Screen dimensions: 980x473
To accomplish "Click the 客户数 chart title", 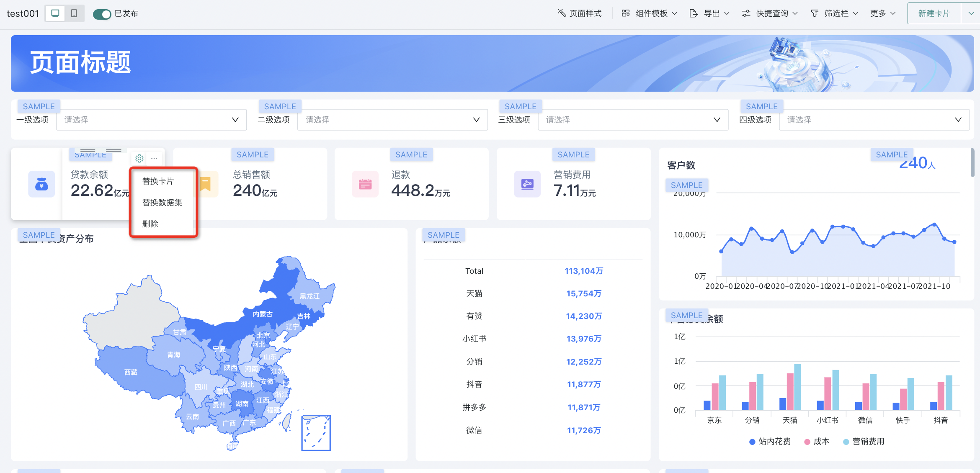I will tap(681, 165).
